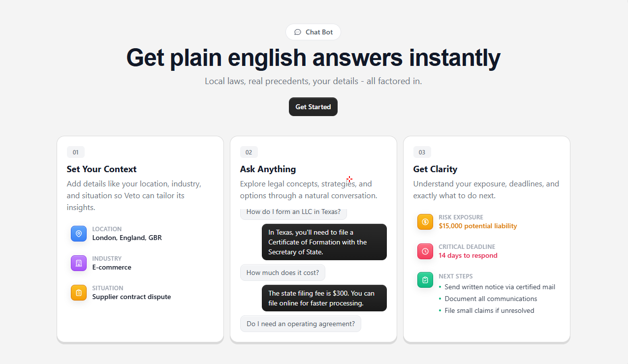The height and width of the screenshot is (364, 628).
Task: Select the purple Industry building icon
Action: click(x=79, y=263)
